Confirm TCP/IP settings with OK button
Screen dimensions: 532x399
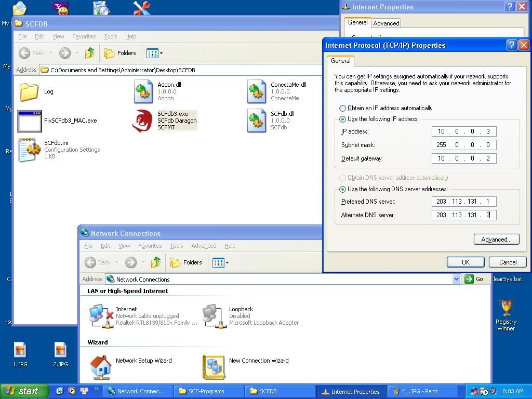[465, 262]
